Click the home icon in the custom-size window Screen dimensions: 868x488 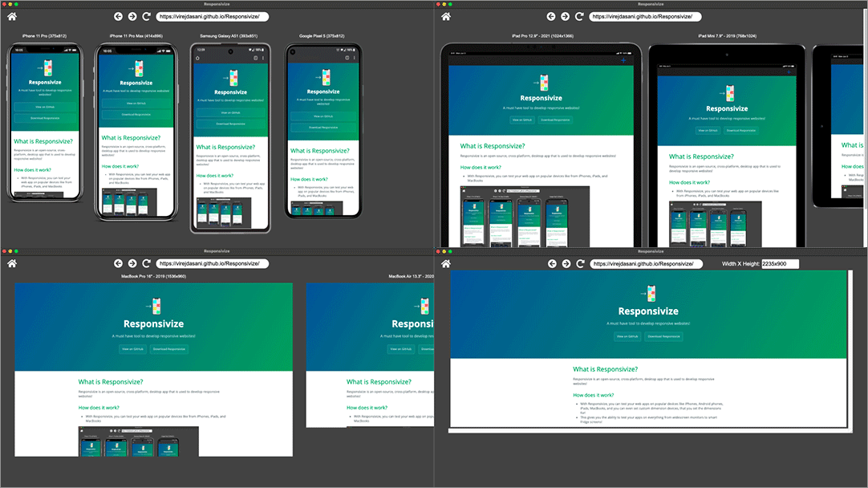click(445, 263)
